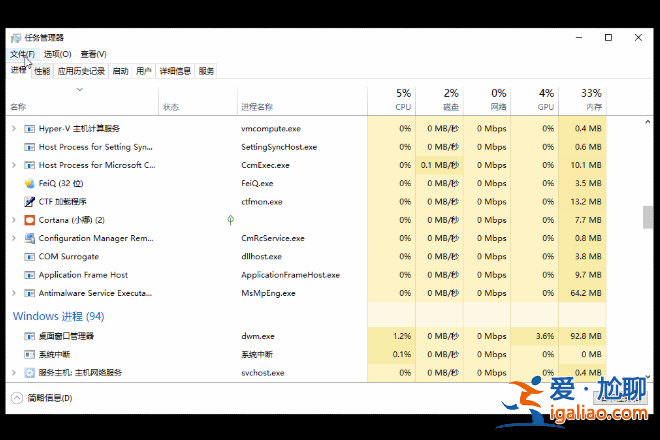Screen dimensions: 660x440
Task: Expand the 服务主机: 主机网络服务 row
Action: coord(13,373)
